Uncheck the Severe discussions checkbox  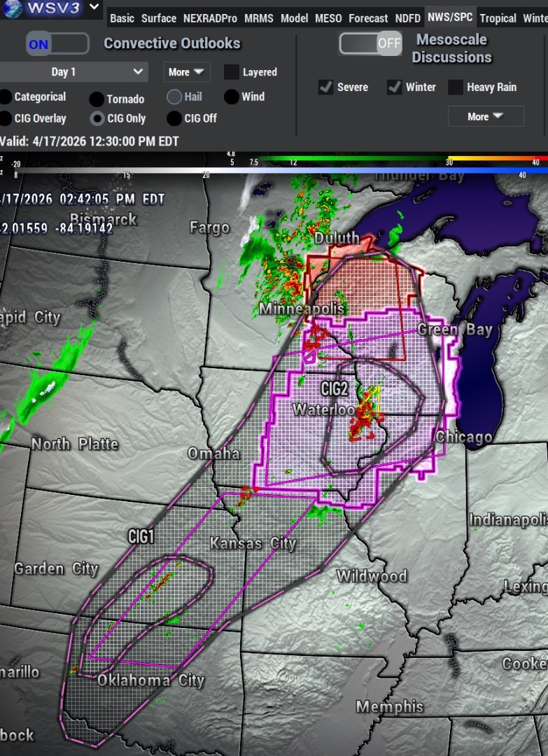point(325,87)
